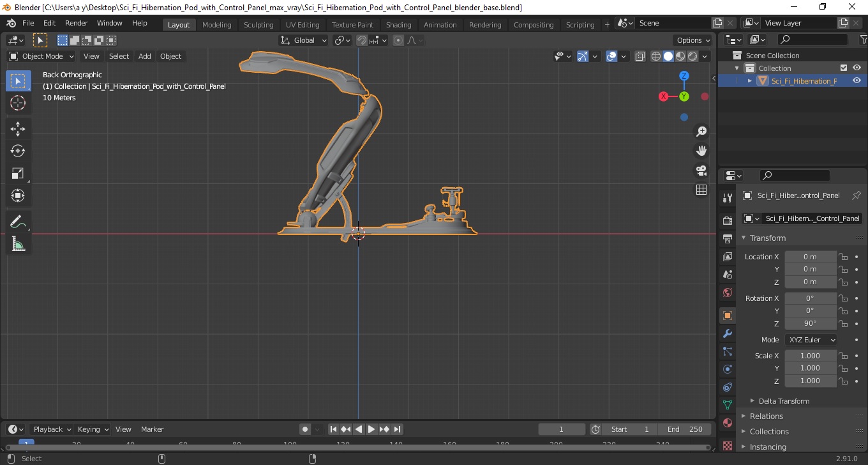Open the XYZ Euler rotation mode dropdown
868x465 pixels.
click(x=811, y=340)
